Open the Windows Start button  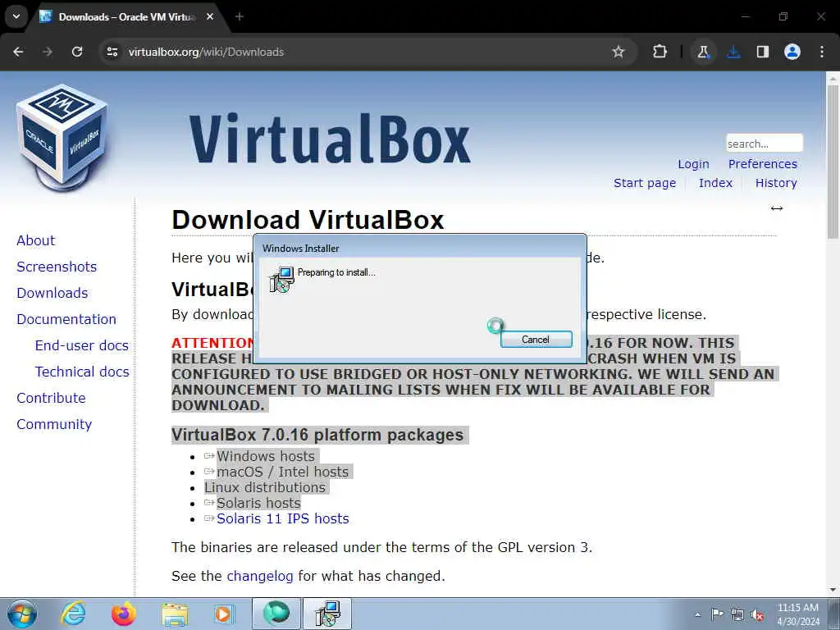coord(22,614)
